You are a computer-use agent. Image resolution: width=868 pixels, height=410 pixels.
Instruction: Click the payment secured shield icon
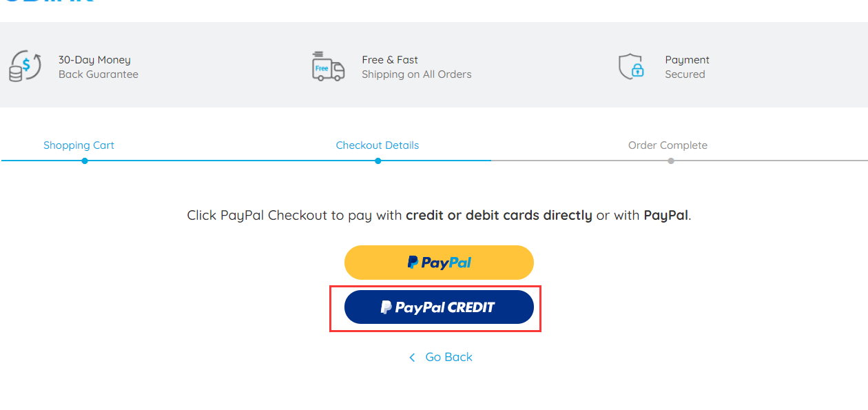coord(631,66)
